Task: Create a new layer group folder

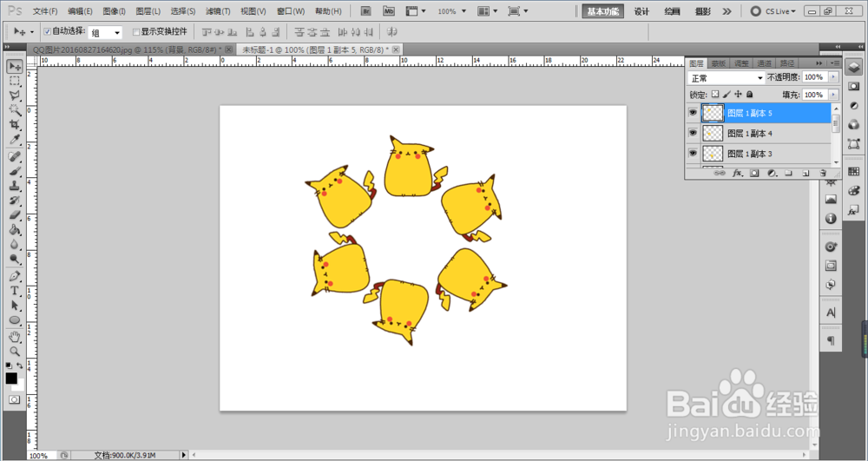Action: pos(788,174)
